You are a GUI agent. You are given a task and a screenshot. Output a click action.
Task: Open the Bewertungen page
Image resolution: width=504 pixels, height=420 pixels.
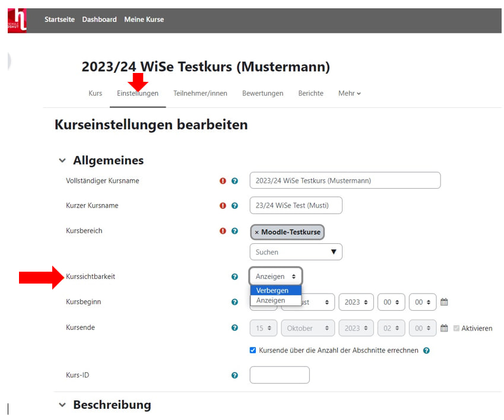262,93
